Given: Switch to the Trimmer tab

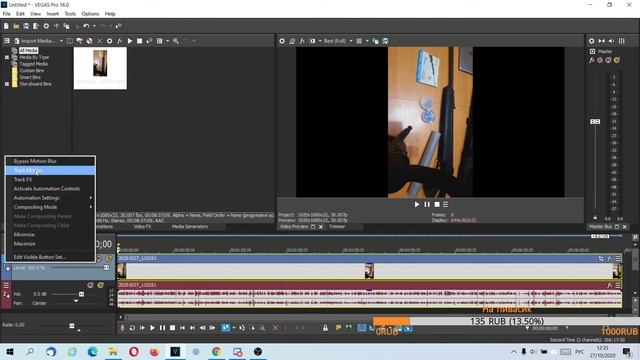Looking at the screenshot, I should tap(337, 227).
